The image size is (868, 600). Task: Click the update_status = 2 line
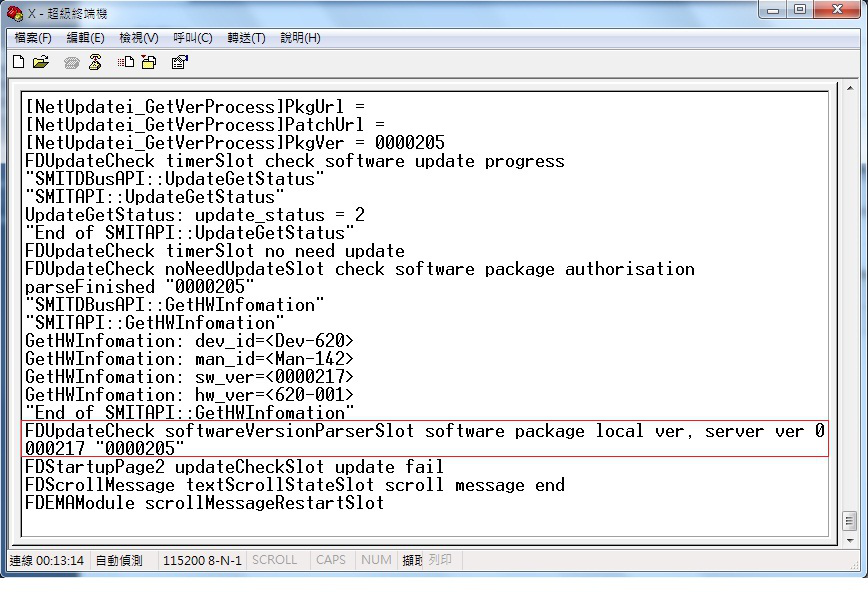tap(195, 215)
